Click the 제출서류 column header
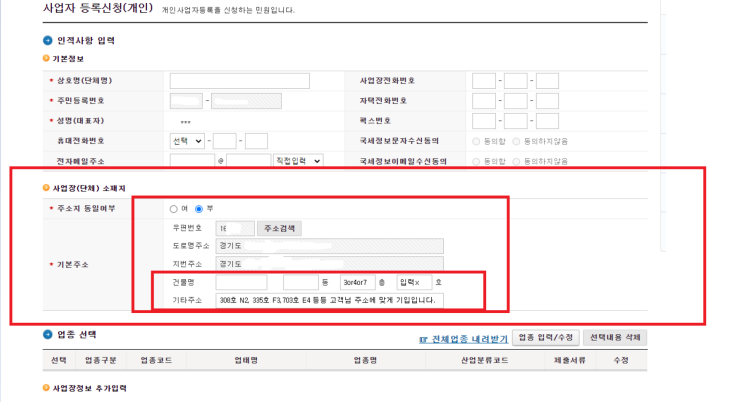 570,360
